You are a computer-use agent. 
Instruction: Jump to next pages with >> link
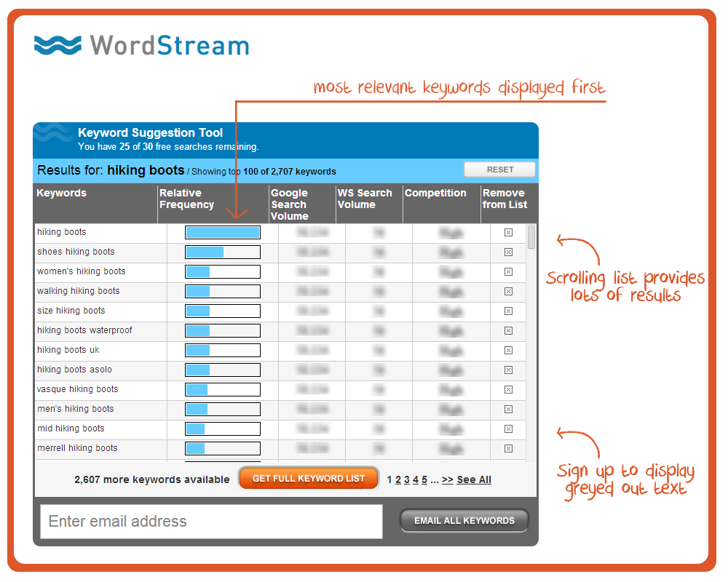447,480
